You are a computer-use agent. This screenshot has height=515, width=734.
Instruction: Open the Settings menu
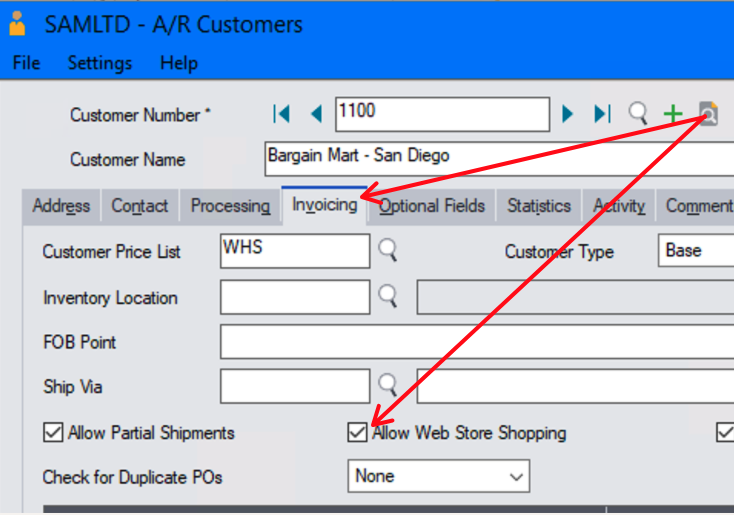99,63
